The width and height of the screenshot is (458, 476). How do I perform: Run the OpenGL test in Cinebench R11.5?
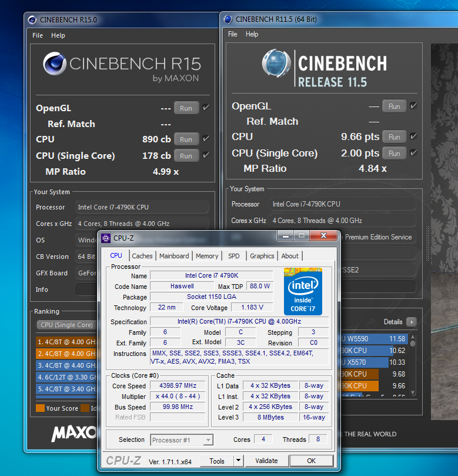click(395, 106)
